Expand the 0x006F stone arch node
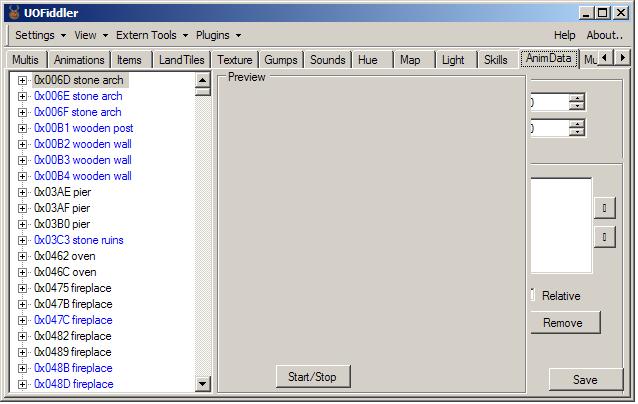638x404 pixels. click(x=22, y=112)
